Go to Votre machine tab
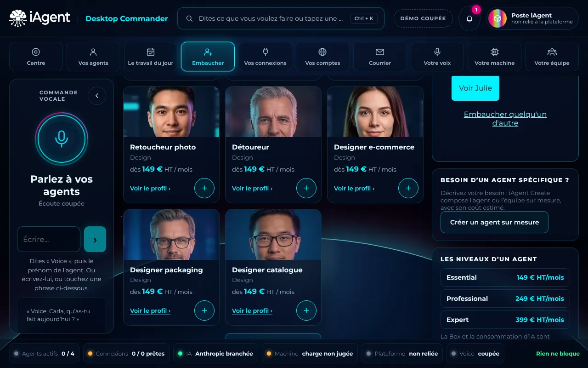The image size is (588, 368). (495, 57)
